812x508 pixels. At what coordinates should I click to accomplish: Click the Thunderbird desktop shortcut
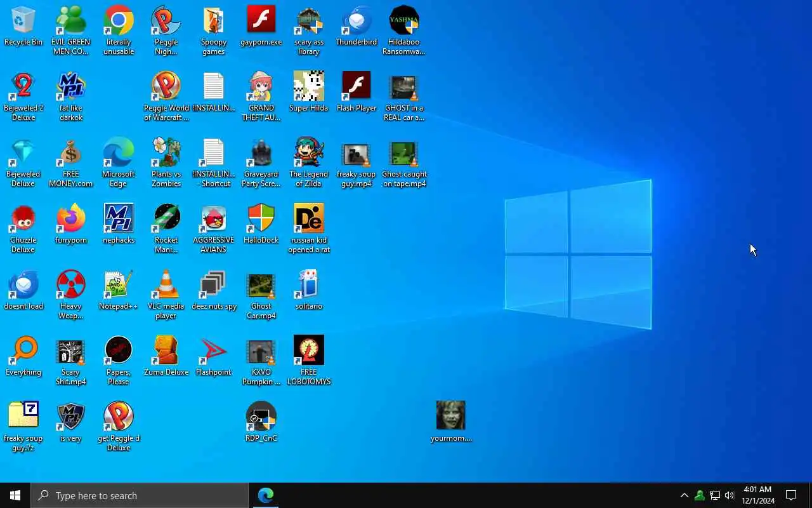[x=357, y=21]
